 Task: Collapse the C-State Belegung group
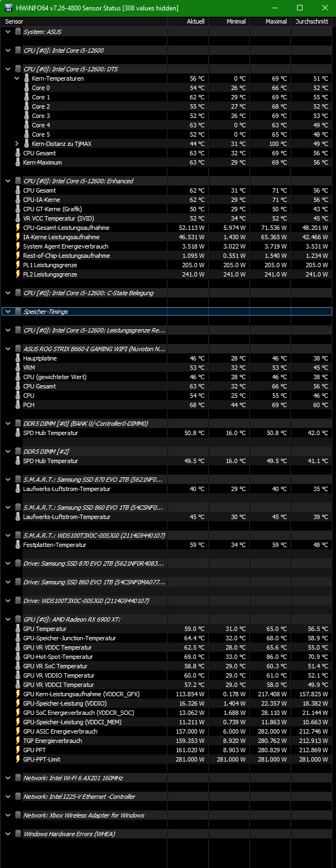click(8, 293)
